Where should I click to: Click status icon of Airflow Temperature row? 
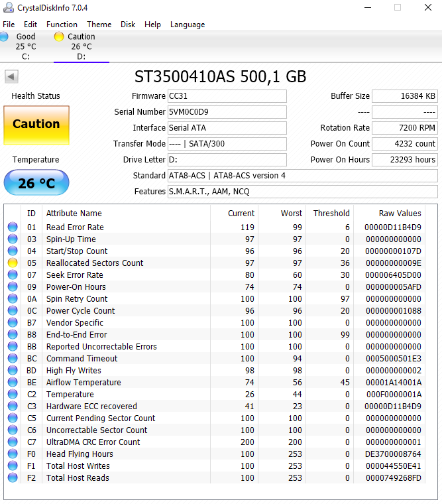click(x=13, y=382)
